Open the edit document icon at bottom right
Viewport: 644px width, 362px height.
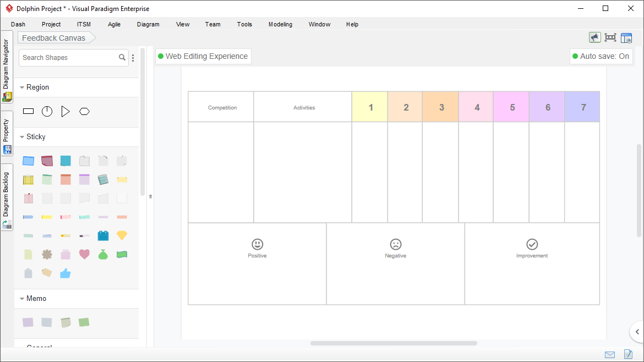(x=628, y=354)
